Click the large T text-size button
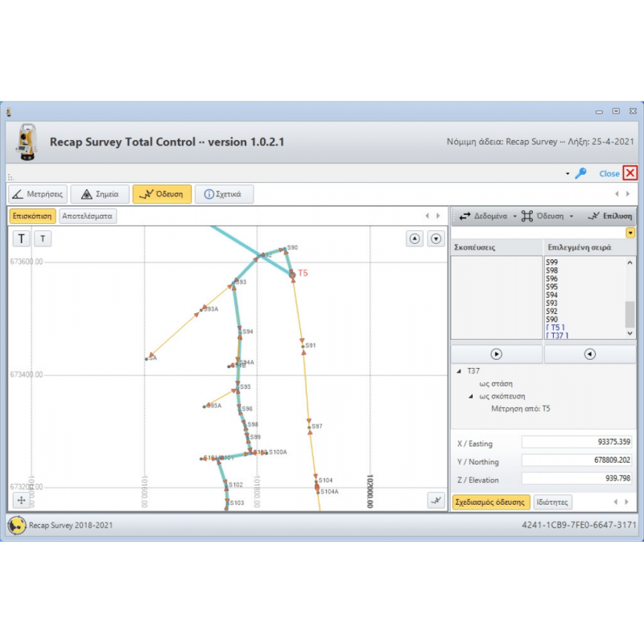Image resolution: width=644 pixels, height=644 pixels. pos(22,238)
